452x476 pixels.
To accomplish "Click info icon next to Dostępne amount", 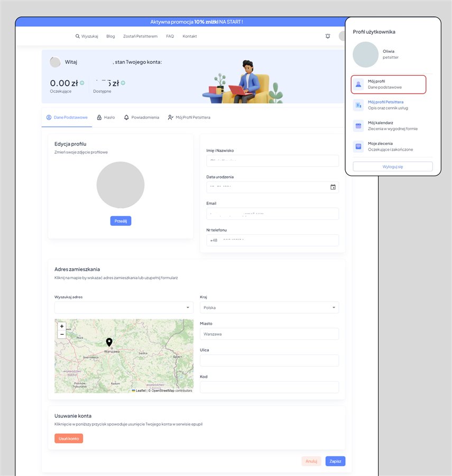I will click(123, 83).
